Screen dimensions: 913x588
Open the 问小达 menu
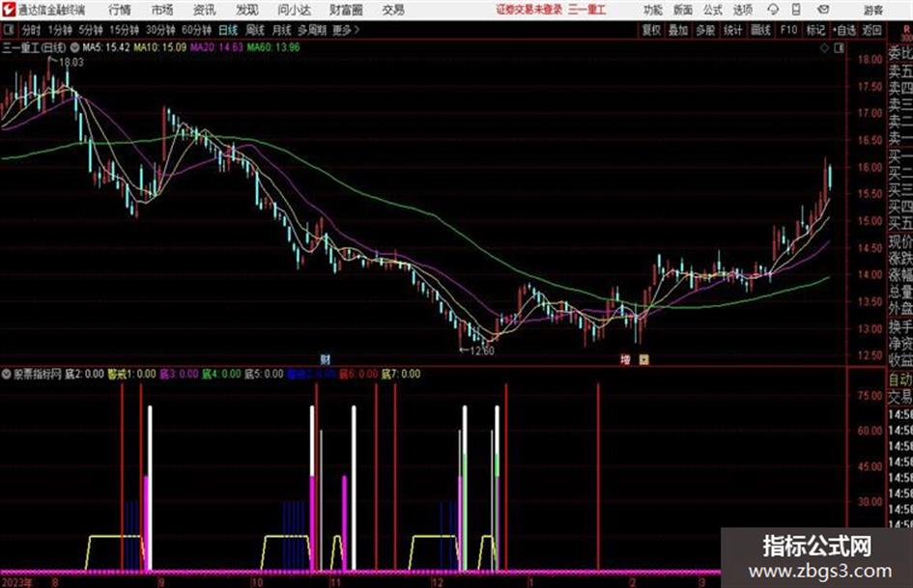tap(294, 10)
